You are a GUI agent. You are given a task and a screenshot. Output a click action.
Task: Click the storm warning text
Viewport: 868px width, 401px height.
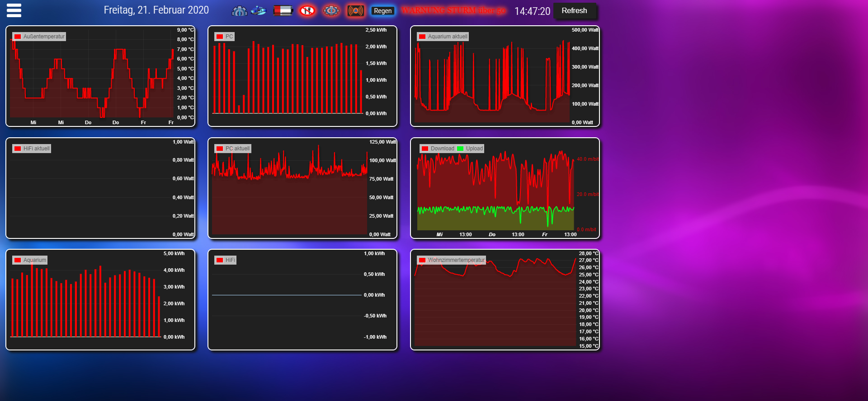pos(453,10)
